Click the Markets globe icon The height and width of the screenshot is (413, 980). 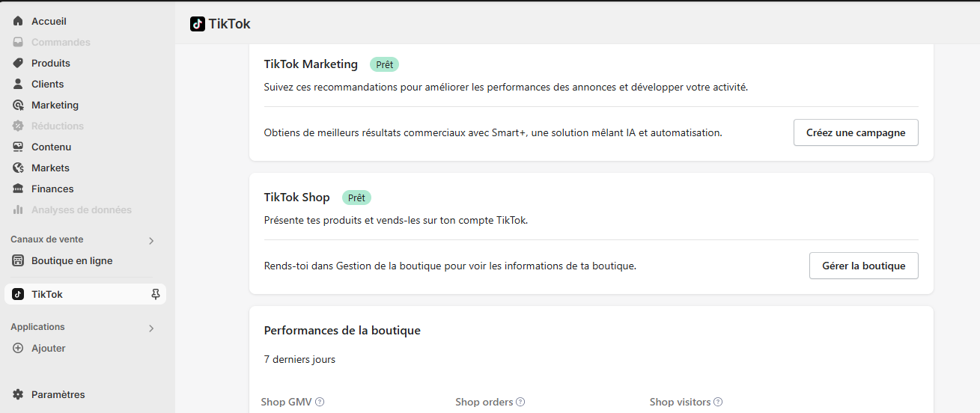click(x=18, y=168)
